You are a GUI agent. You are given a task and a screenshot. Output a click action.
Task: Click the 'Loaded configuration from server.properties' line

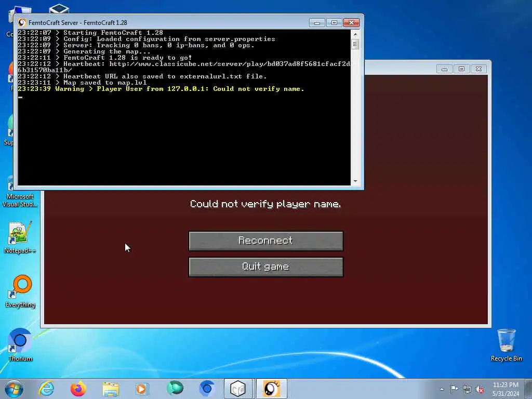(146, 39)
